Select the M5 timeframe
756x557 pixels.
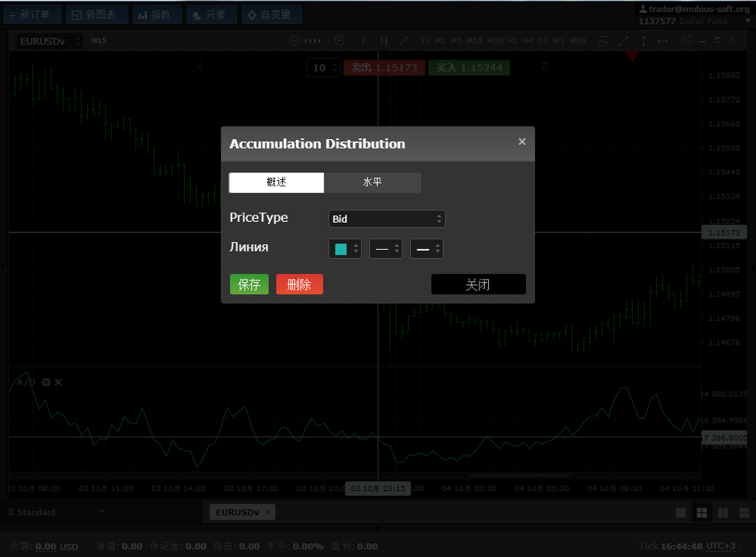(456, 40)
